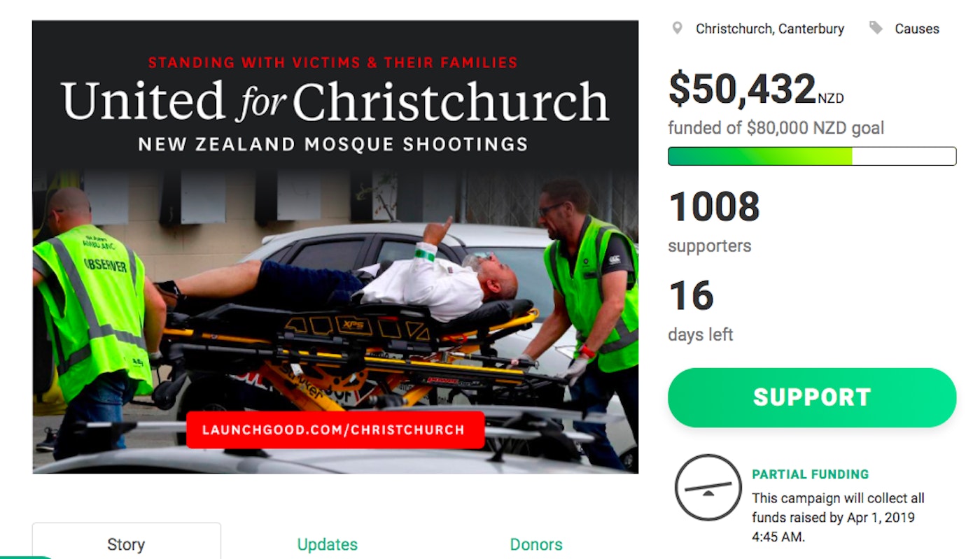Open the Christchurch, Canterbury location link
This screenshot has height=559, width=980.
pos(769,29)
